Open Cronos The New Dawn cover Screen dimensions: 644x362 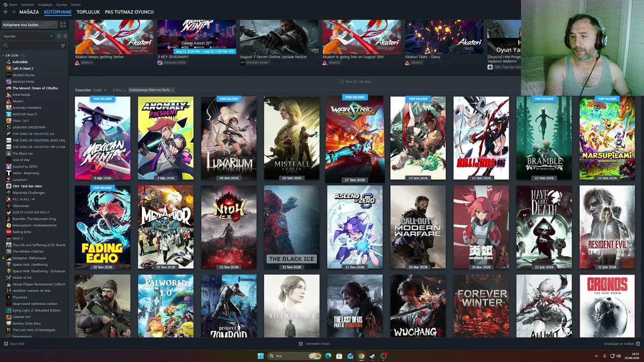(x=607, y=306)
